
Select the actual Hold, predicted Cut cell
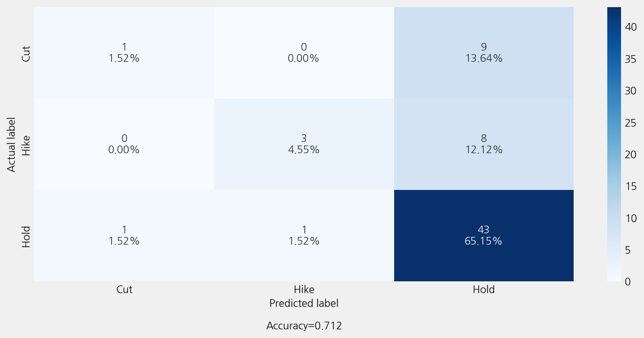tap(124, 235)
